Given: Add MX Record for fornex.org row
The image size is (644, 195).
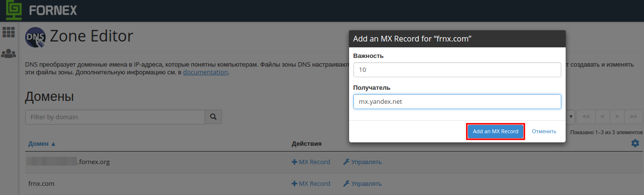Looking at the screenshot, I should pos(311,162).
